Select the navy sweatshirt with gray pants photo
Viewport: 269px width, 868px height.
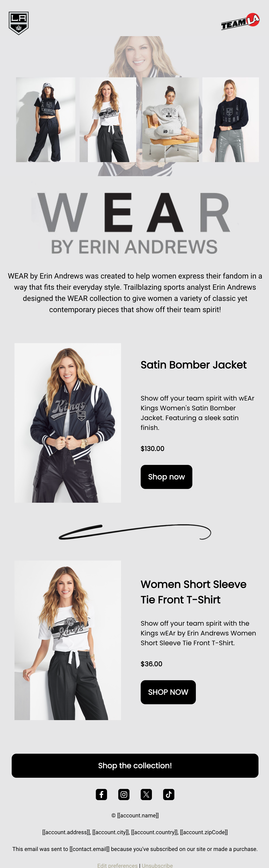pyautogui.click(x=230, y=120)
